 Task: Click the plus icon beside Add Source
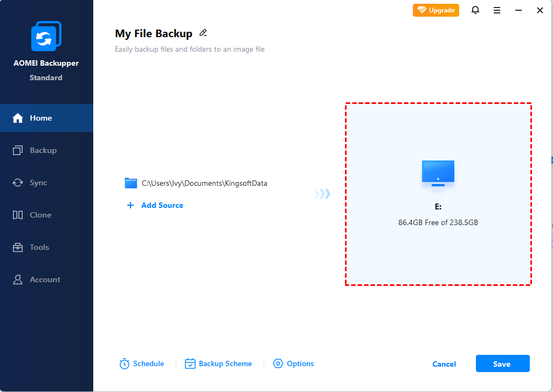click(130, 205)
